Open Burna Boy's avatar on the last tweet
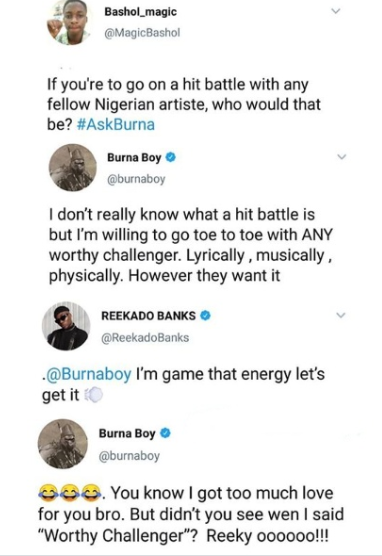The width and height of the screenshot is (382, 556). [63, 444]
